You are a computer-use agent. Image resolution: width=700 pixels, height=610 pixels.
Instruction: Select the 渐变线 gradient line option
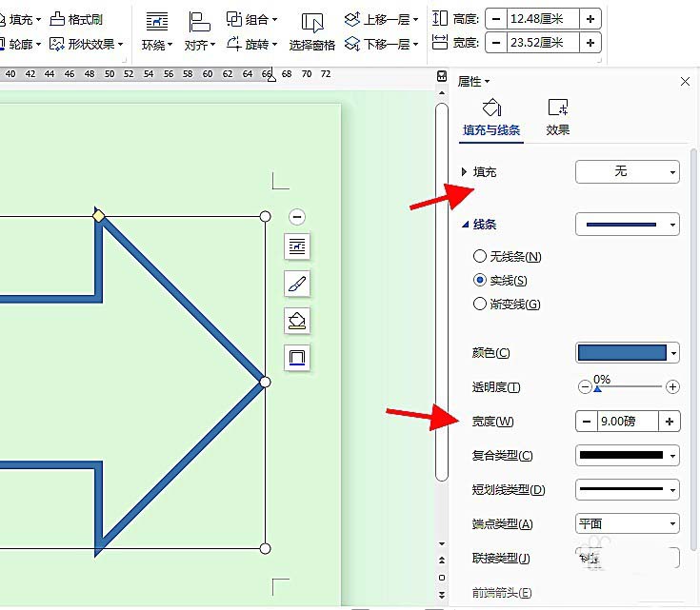pyautogui.click(x=480, y=305)
